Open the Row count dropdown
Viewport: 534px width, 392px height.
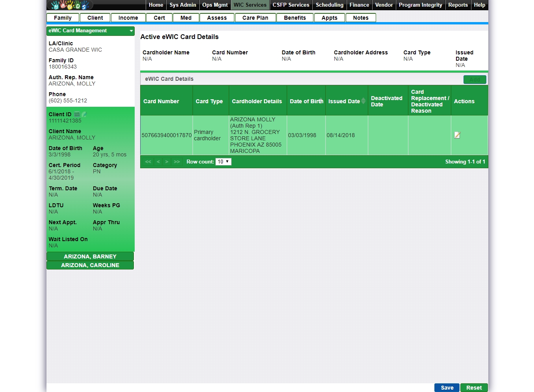(x=223, y=162)
